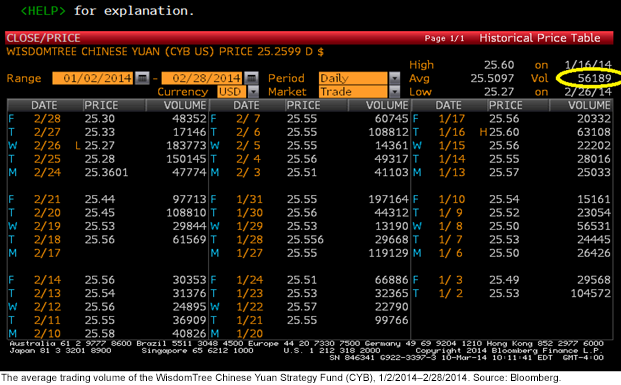Select the 1/13 date entry
621x385 pixels.
[x=452, y=172]
